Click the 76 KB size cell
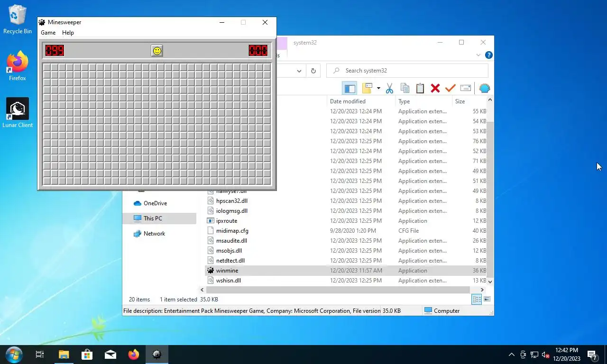 479,141
